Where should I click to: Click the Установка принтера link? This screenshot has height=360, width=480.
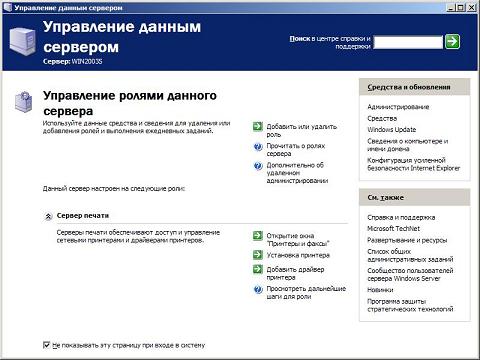(x=298, y=255)
